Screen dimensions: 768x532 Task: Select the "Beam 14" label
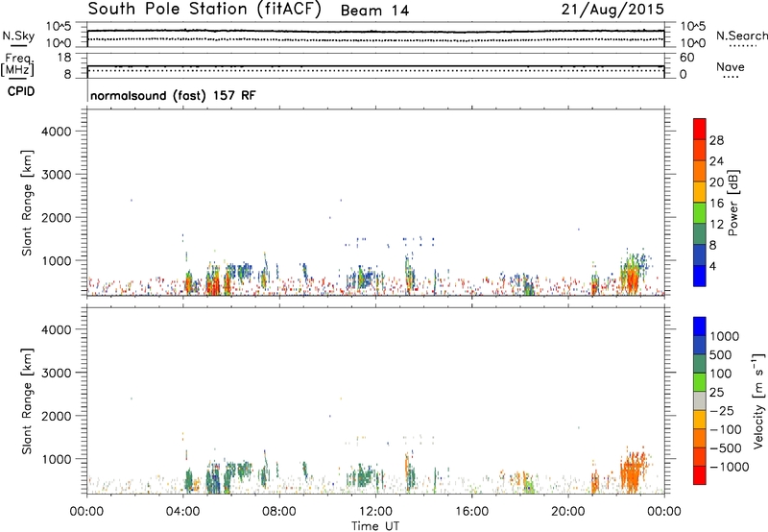click(374, 11)
